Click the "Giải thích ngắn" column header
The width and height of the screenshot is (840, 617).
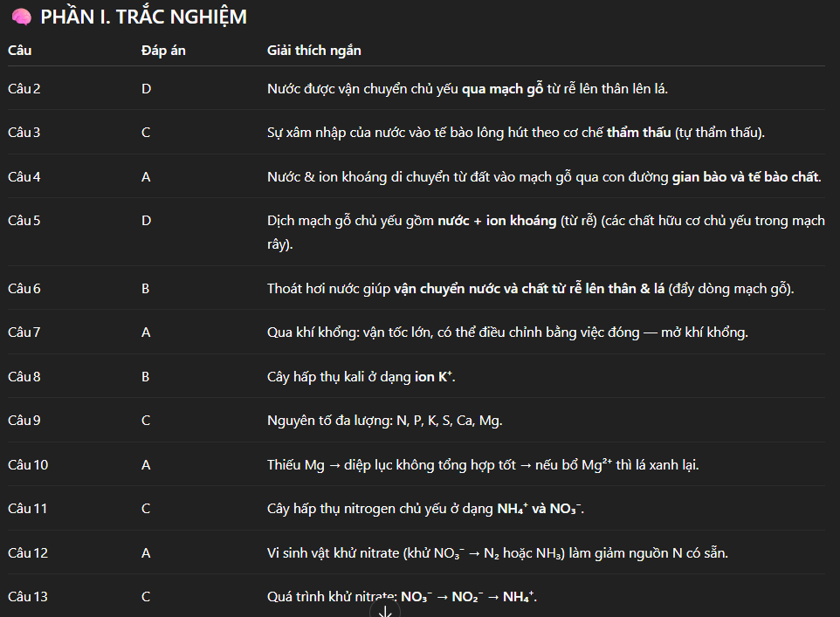point(313,51)
